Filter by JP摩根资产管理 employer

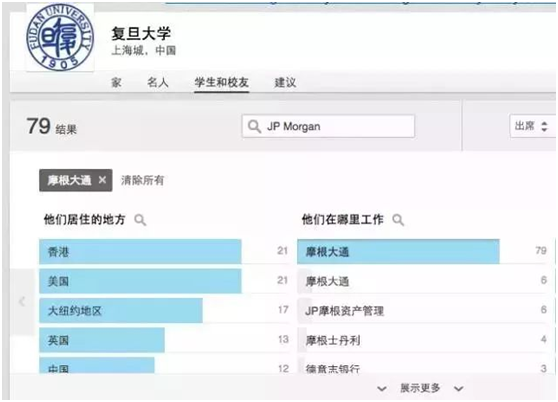[422, 311]
